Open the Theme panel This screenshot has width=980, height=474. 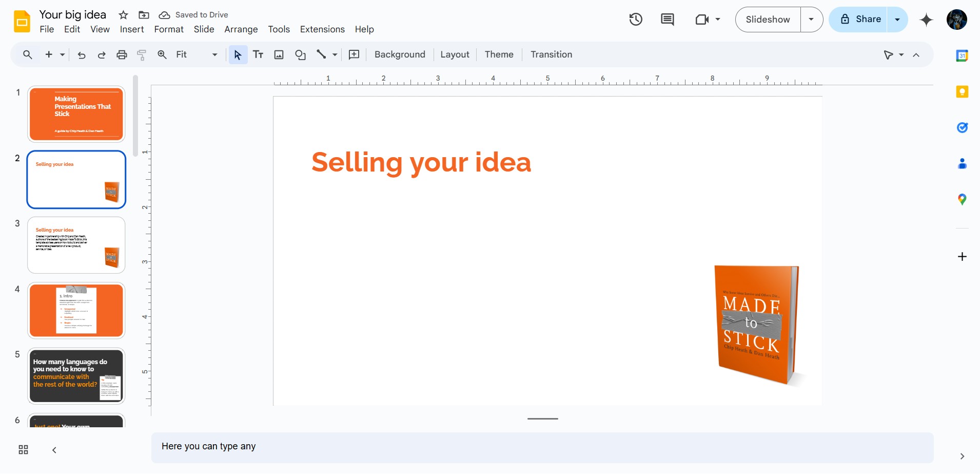[x=499, y=54]
